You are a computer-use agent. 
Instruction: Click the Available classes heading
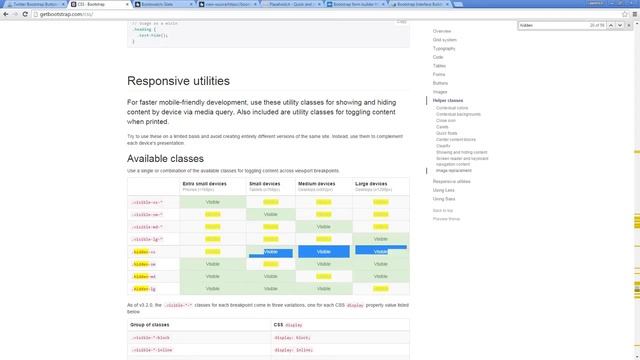tap(165, 158)
